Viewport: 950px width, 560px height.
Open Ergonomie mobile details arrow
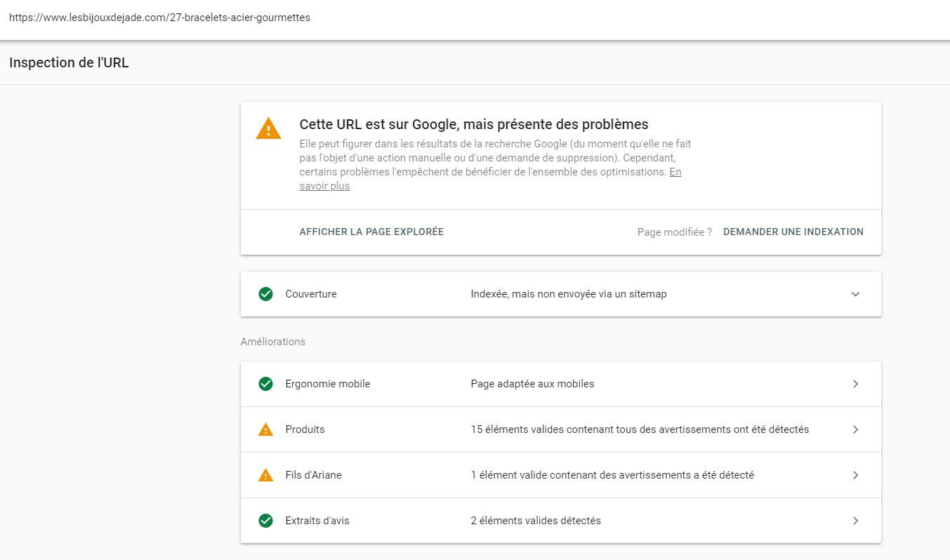[x=855, y=384]
